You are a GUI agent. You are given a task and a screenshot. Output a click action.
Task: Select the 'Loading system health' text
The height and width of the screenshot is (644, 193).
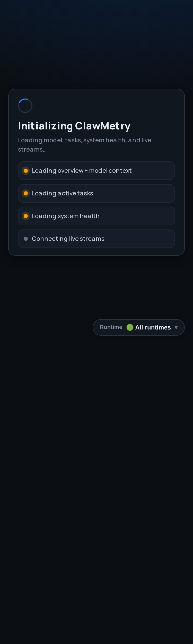66,216
